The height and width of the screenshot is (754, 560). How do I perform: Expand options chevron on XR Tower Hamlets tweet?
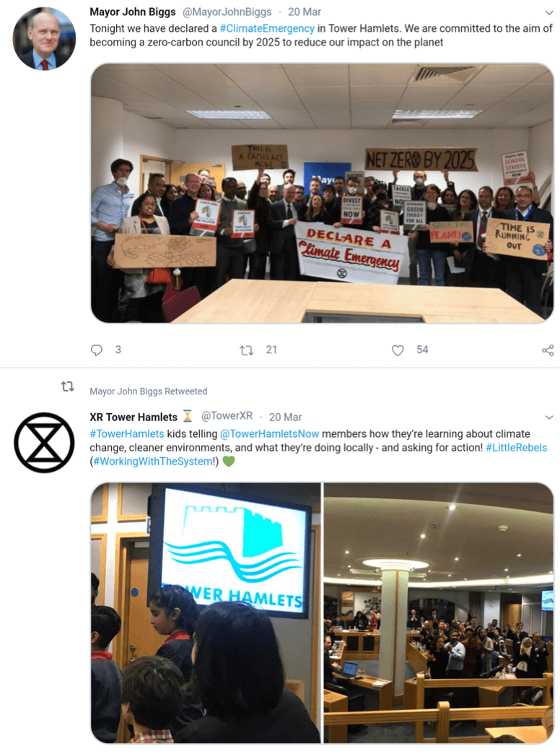549,417
